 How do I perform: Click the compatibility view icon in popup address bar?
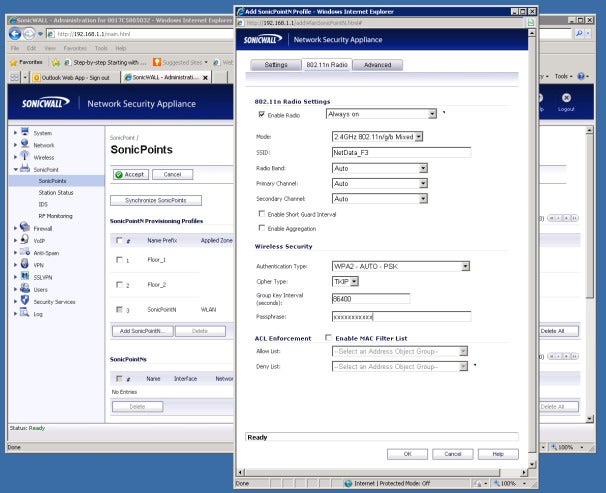click(531, 23)
